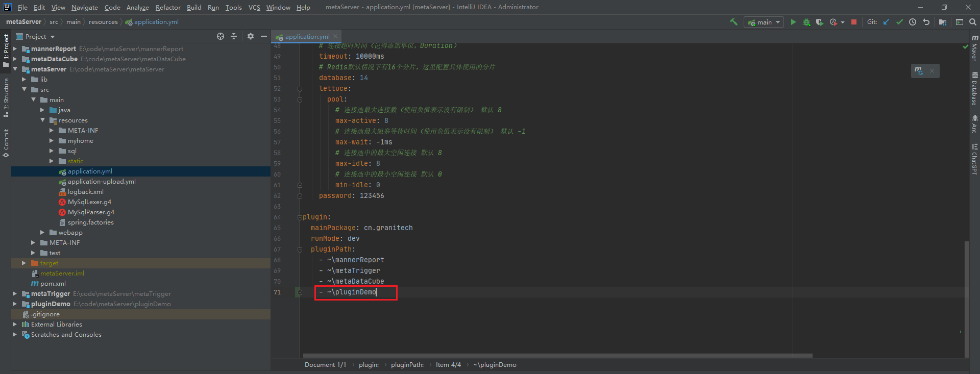
Task: Click metaServer in navigation breadcrumb
Action: click(23, 22)
